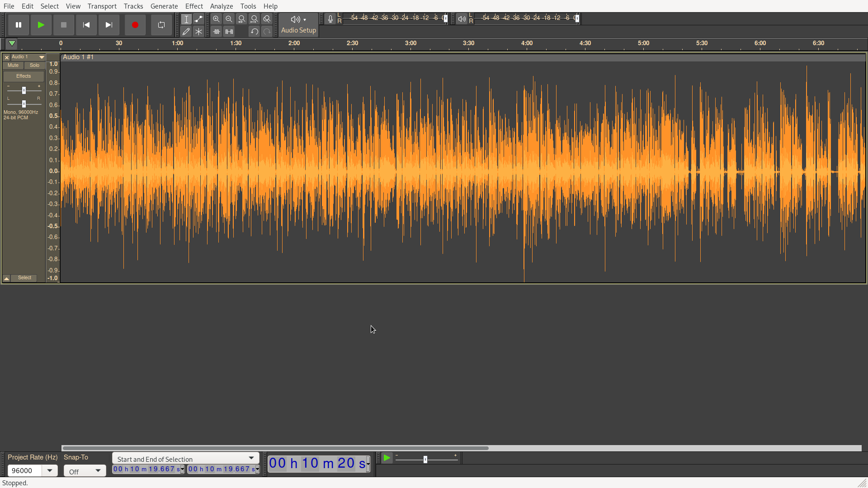Open the Audio 1 track name dropdown

point(42,57)
